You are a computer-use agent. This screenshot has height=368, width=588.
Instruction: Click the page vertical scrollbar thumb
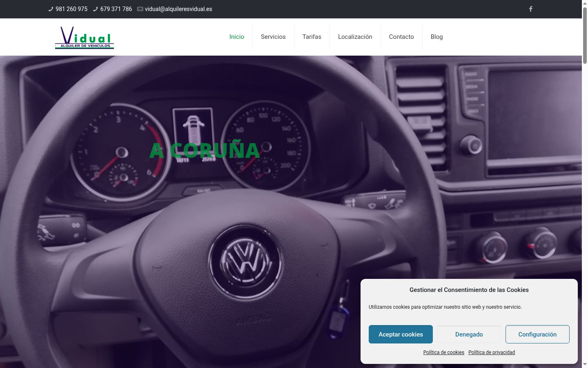[585, 35]
